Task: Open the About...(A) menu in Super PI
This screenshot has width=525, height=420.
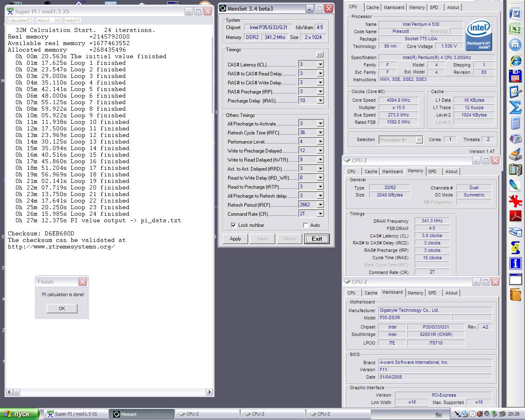Action: click(49, 21)
